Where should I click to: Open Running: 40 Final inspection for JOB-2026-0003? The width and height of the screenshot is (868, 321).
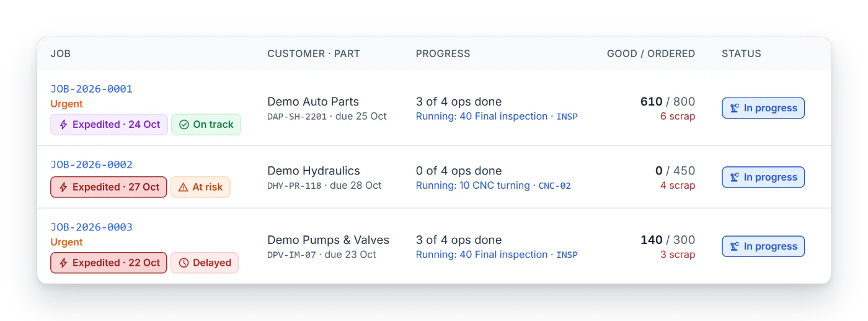point(497,255)
